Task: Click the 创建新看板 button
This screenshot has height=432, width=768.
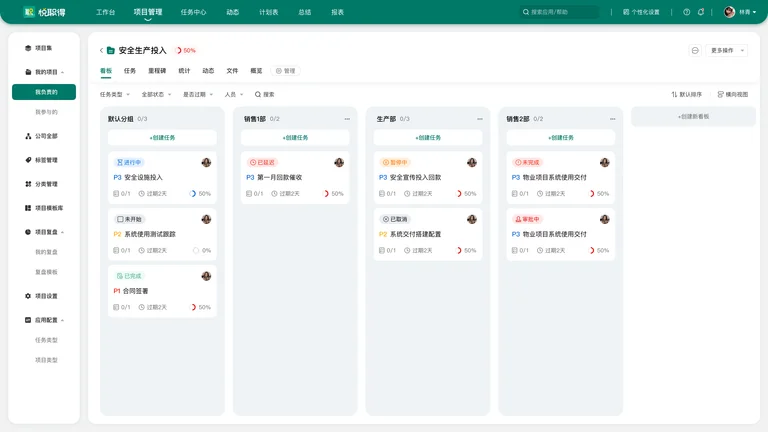Action: click(x=693, y=117)
